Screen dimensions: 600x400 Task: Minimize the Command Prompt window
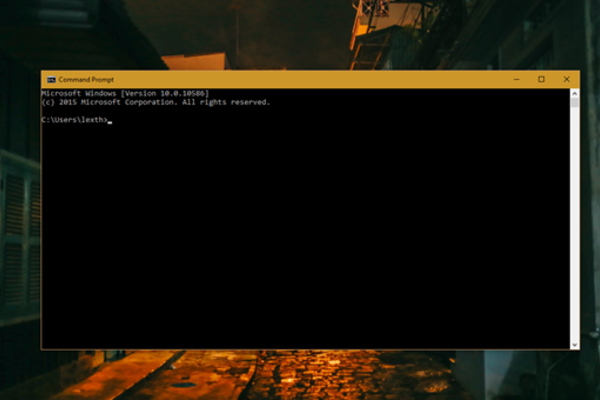coord(517,79)
